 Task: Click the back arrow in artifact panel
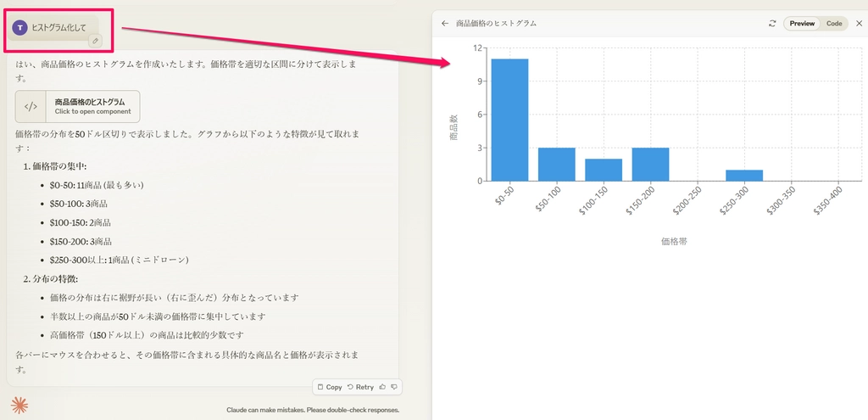tap(445, 24)
